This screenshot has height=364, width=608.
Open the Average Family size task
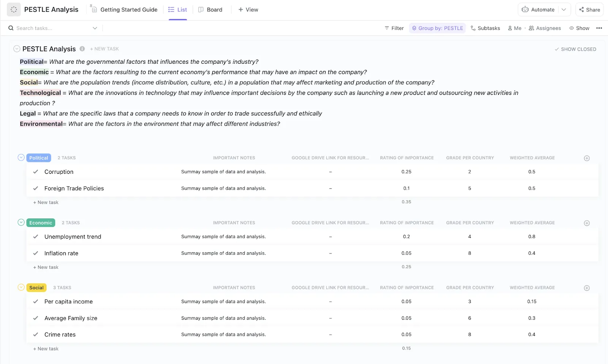(x=71, y=318)
